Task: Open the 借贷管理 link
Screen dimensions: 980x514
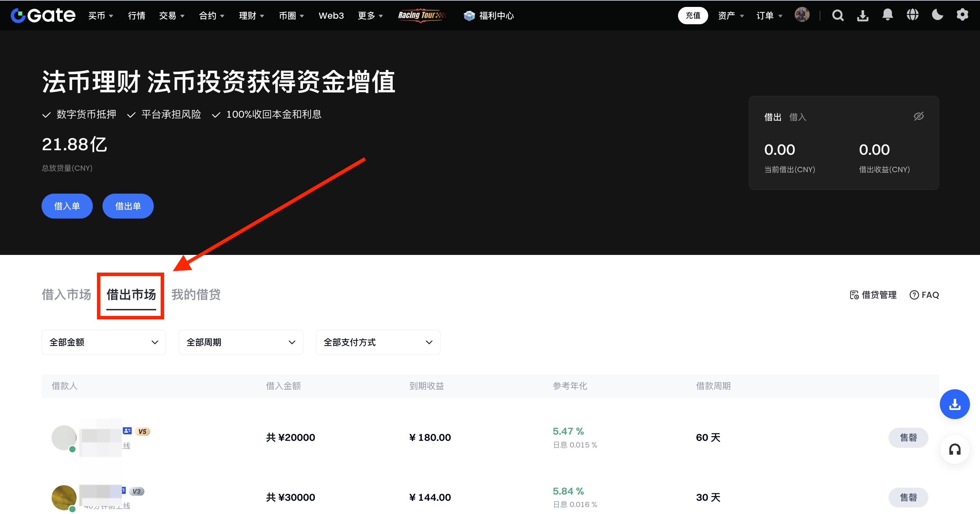Action: click(873, 295)
